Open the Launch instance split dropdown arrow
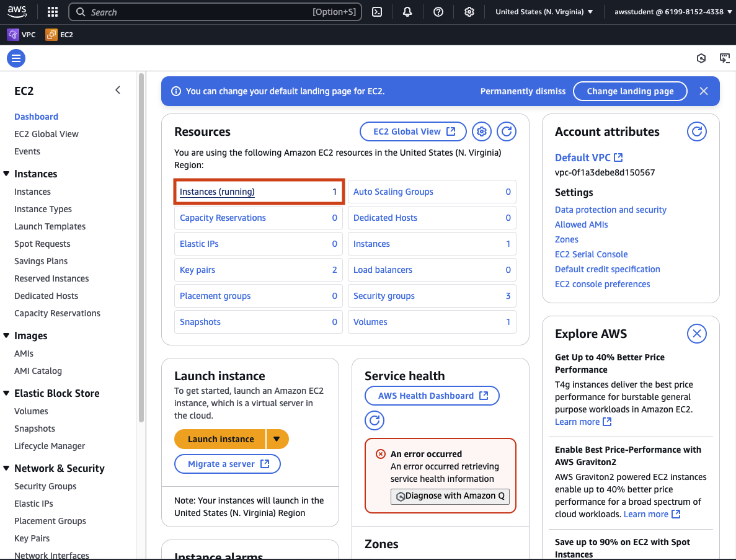The height and width of the screenshot is (560, 736). tap(277, 439)
